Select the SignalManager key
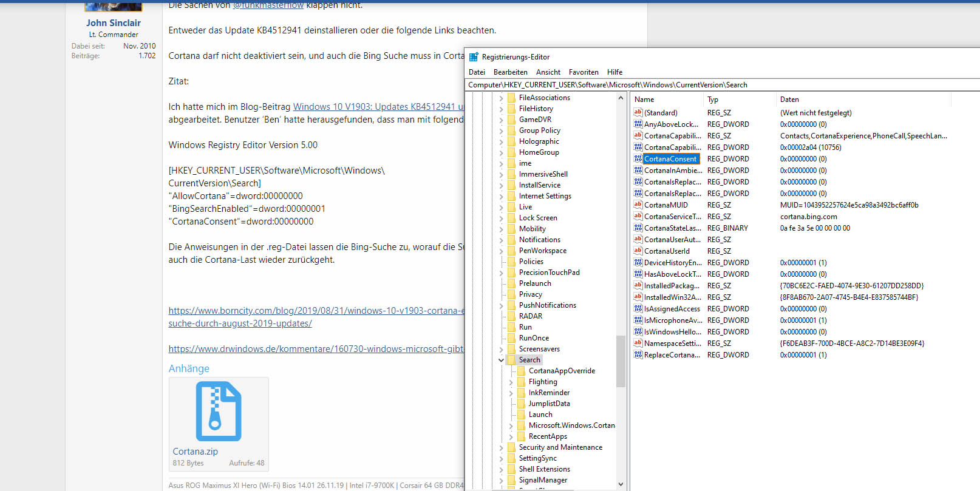980x491 pixels. tap(543, 480)
